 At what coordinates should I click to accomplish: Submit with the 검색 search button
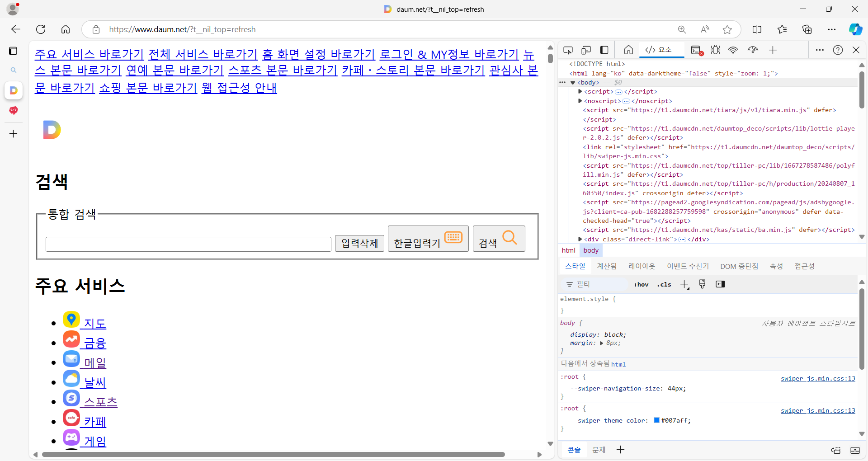pyautogui.click(x=499, y=239)
